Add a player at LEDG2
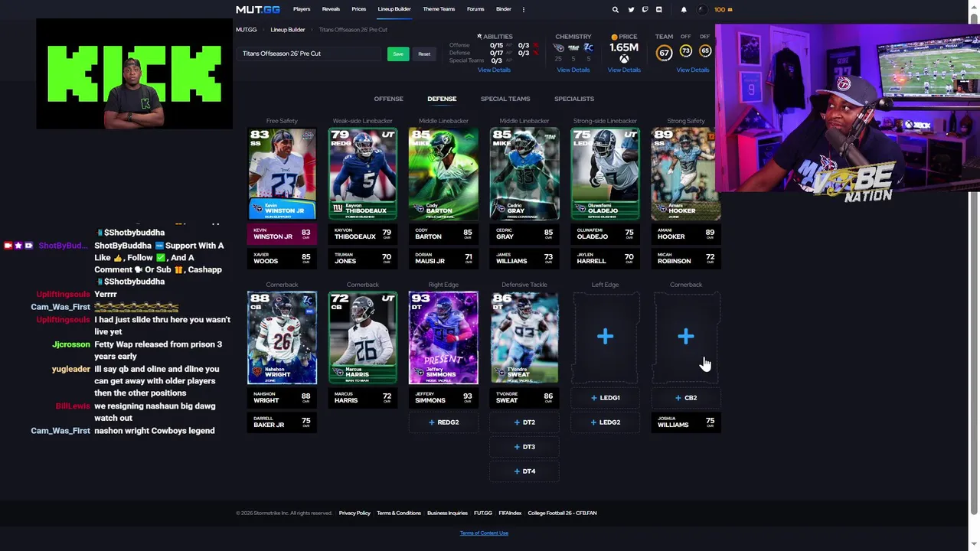 (x=605, y=422)
